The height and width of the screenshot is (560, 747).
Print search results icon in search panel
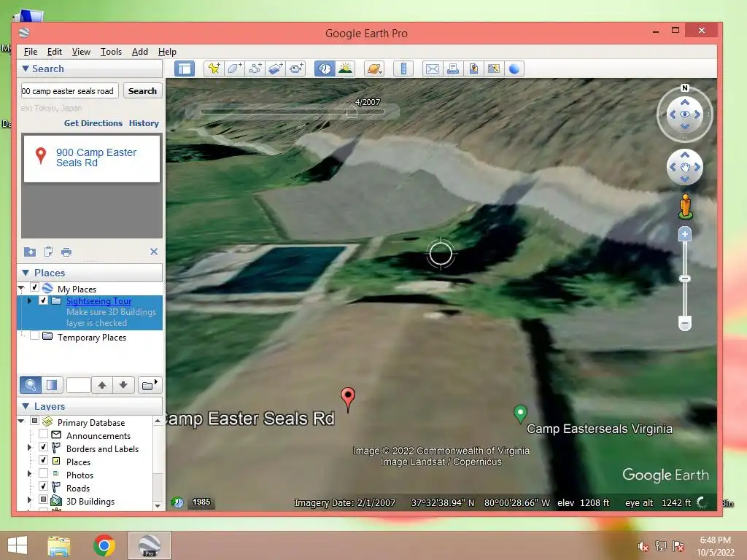click(66, 252)
